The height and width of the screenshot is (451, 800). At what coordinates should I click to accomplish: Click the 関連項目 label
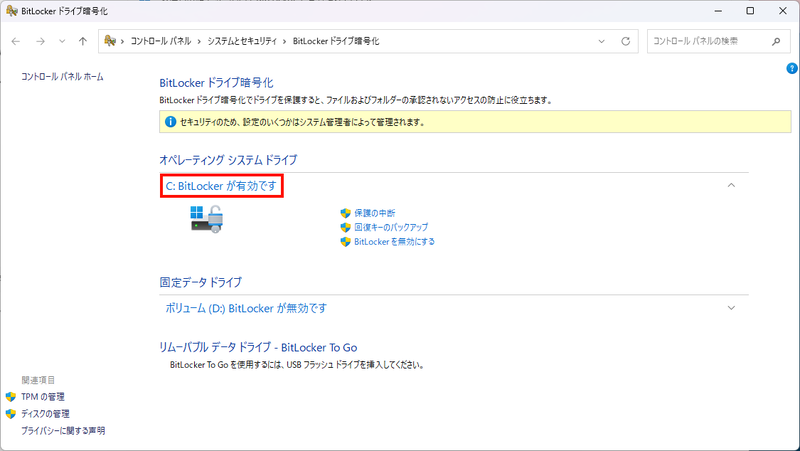38,380
